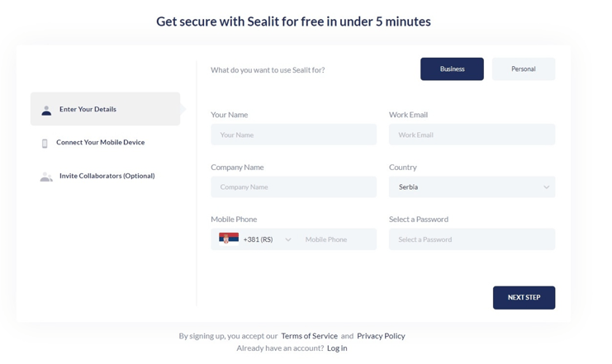The image size is (612, 364).
Task: Select the Business usage option
Action: 452,69
